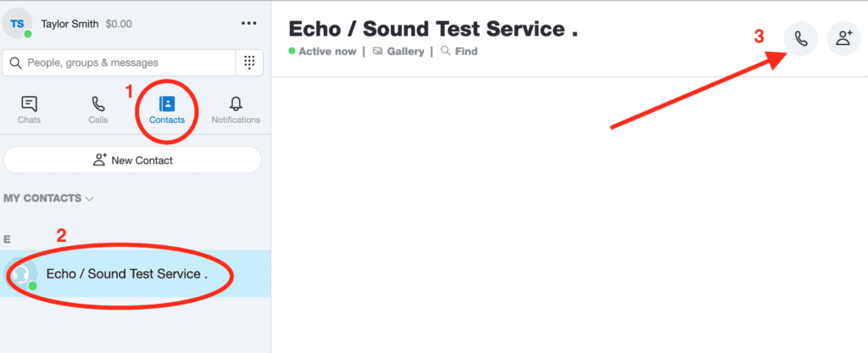Open the Notifications tab
Image resolution: width=868 pixels, height=353 pixels.
pyautogui.click(x=236, y=110)
